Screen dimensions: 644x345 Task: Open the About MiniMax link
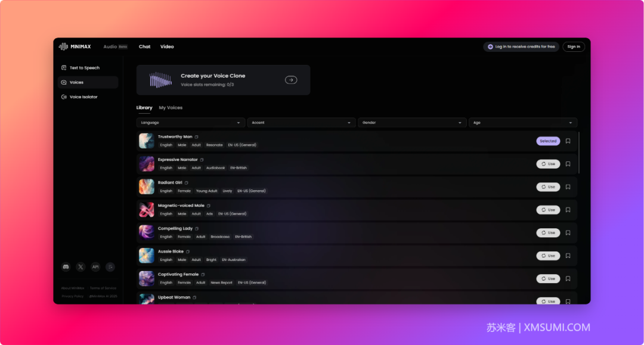point(73,288)
